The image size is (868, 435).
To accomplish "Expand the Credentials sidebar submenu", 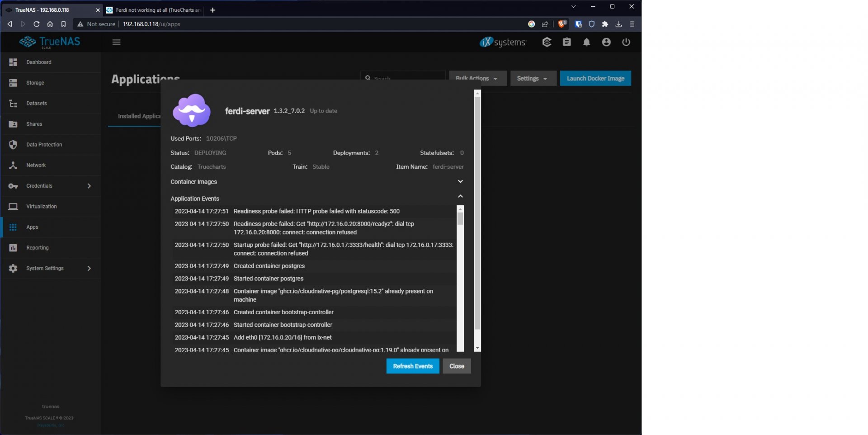I will [89, 186].
